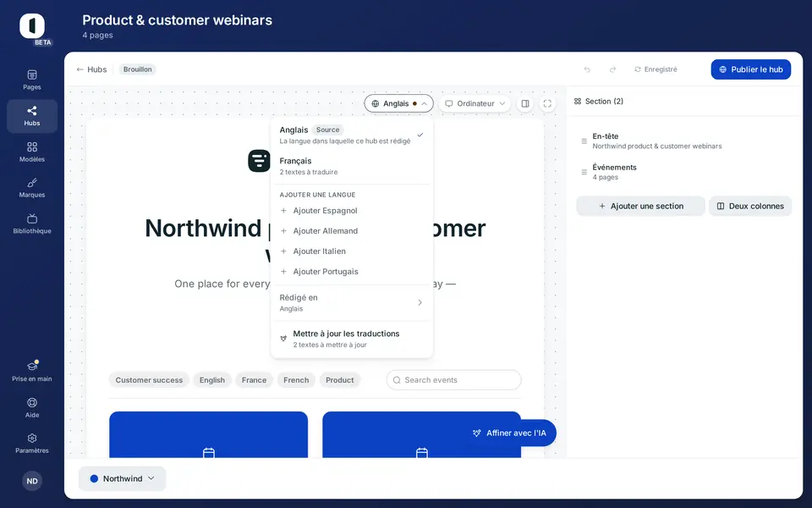Click the Search events field

click(453, 380)
